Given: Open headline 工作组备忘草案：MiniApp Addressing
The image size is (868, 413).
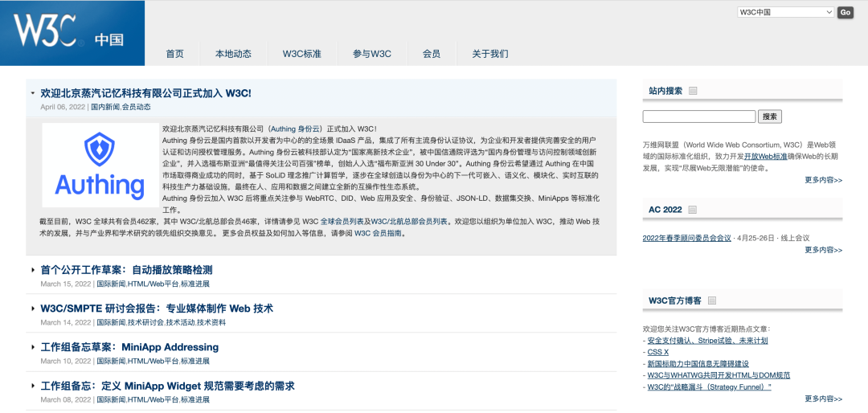Looking at the screenshot, I should pyautogui.click(x=129, y=347).
